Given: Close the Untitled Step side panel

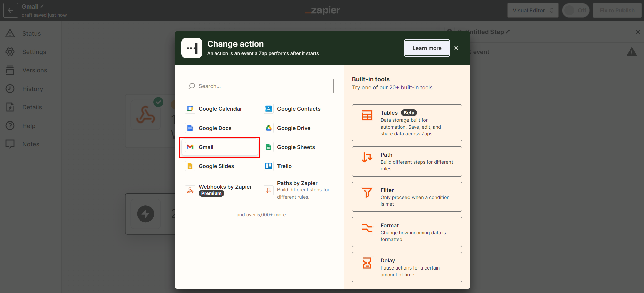Looking at the screenshot, I should point(638,32).
